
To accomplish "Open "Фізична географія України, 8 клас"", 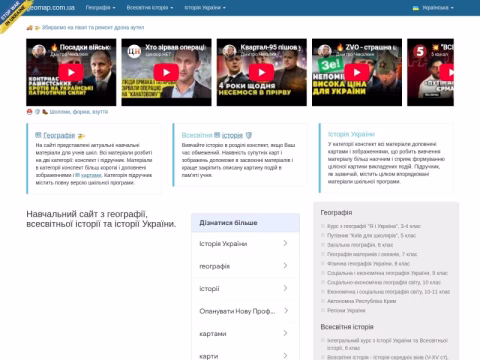I will pyautogui.click(x=368, y=263).
